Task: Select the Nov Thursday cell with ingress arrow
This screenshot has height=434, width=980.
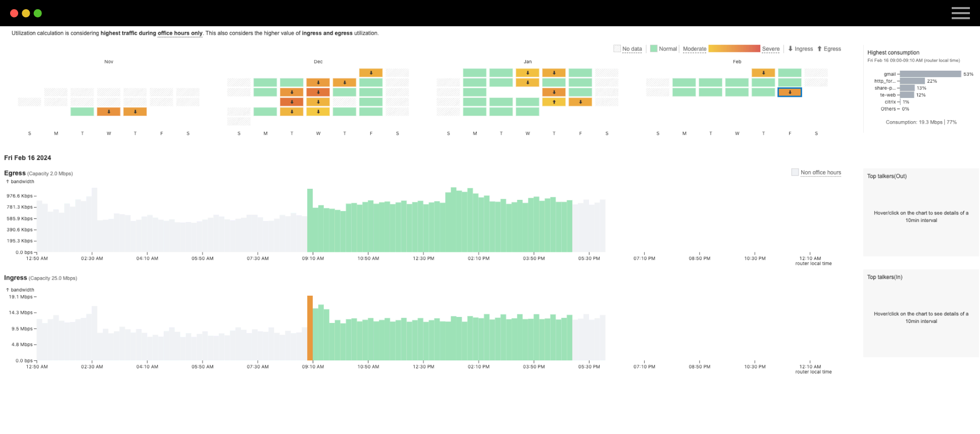Action: click(135, 112)
